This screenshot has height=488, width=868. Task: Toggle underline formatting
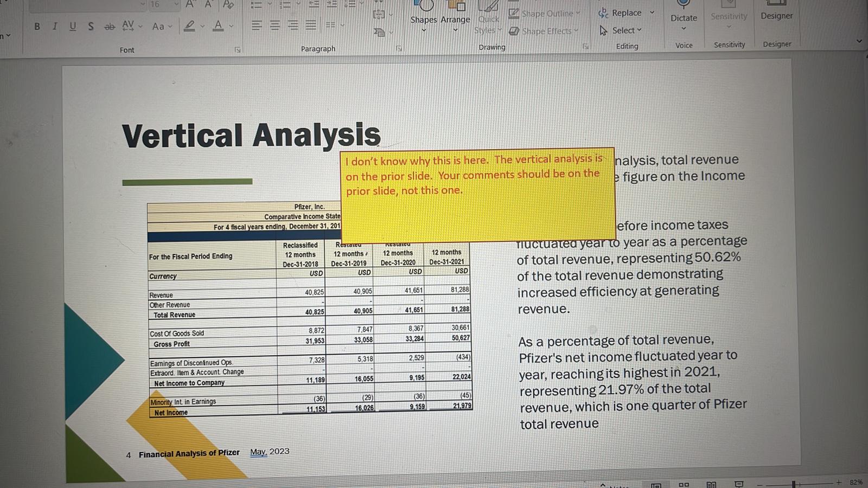tap(72, 26)
